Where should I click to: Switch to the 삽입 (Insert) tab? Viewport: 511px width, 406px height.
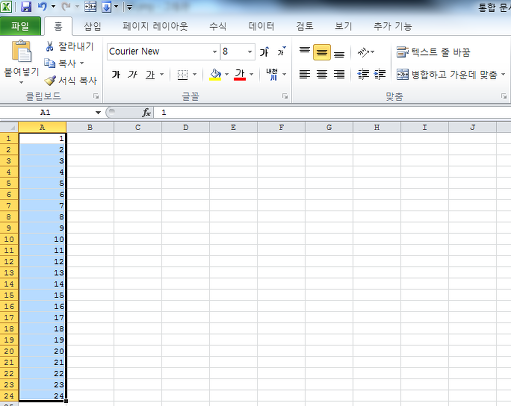coord(92,26)
